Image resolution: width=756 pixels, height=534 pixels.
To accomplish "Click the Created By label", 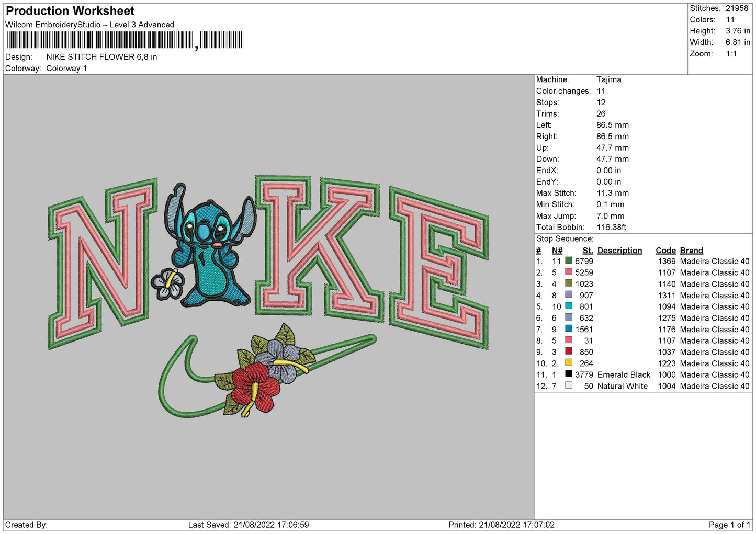I will point(26,525).
